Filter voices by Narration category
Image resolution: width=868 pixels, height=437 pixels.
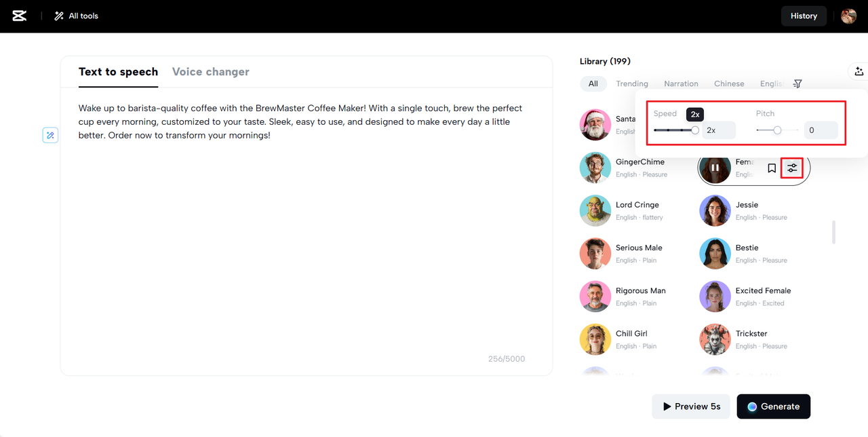(x=681, y=83)
